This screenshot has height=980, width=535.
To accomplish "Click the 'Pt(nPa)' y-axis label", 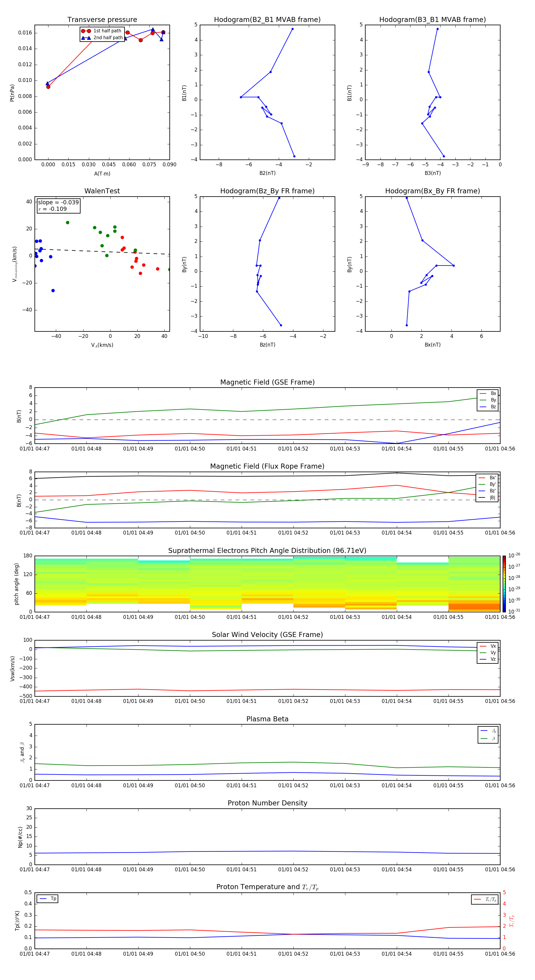I will click(x=12, y=93).
